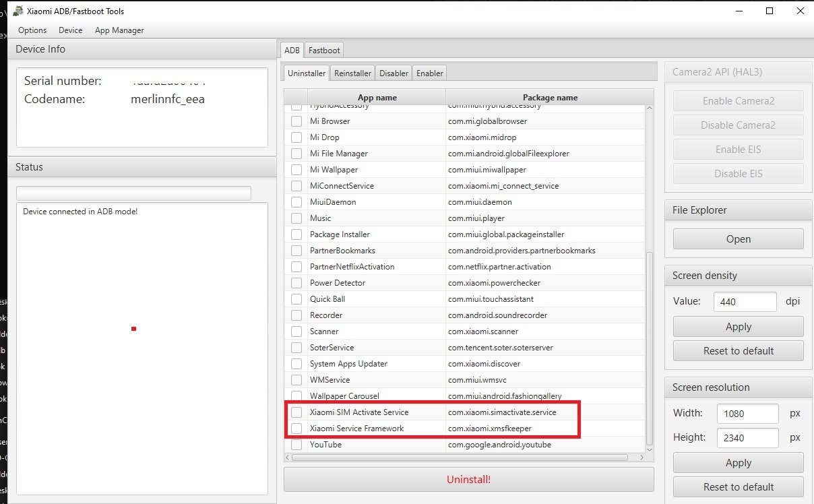Select package com.xiaomi.simactivate.service
The width and height of the screenshot is (814, 504).
coord(503,412)
